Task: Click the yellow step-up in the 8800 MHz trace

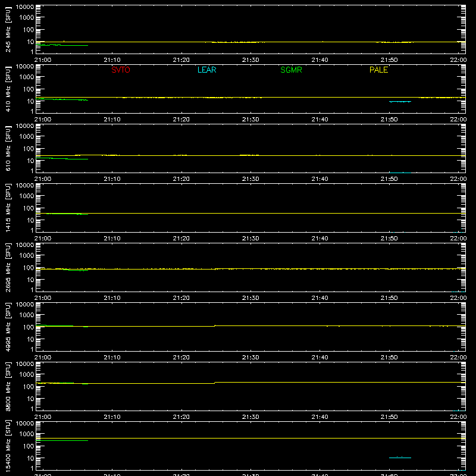Action: pyautogui.click(x=215, y=383)
